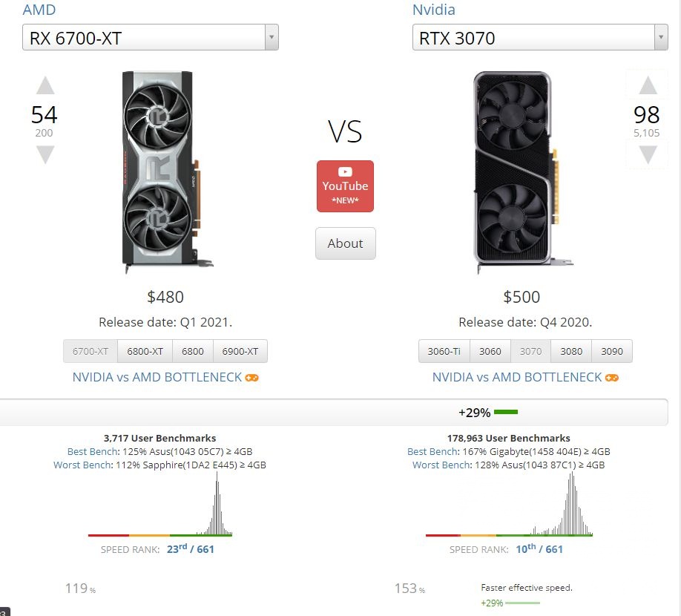Expand the RTX 3070 model dropdown

point(661,37)
